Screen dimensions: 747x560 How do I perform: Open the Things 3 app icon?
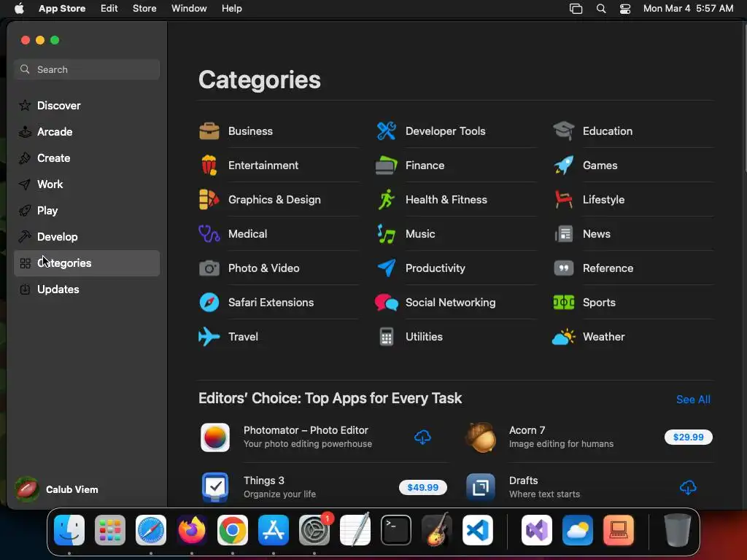215,488
